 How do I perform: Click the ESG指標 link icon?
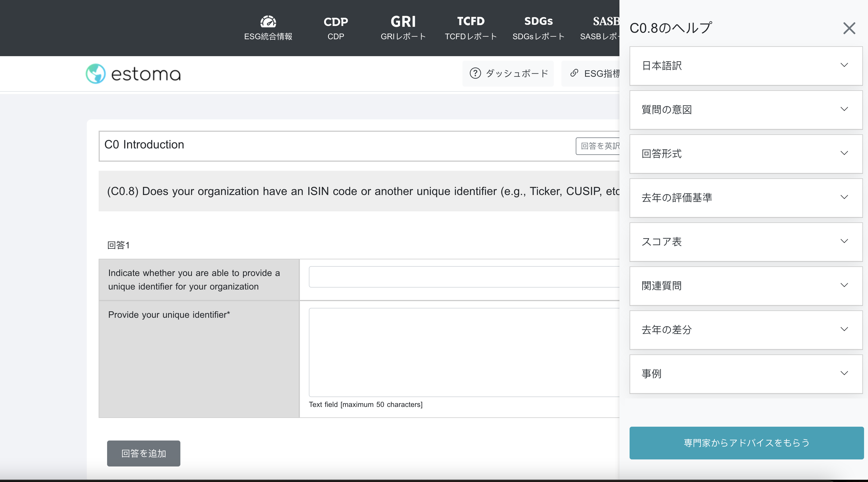pyautogui.click(x=574, y=73)
